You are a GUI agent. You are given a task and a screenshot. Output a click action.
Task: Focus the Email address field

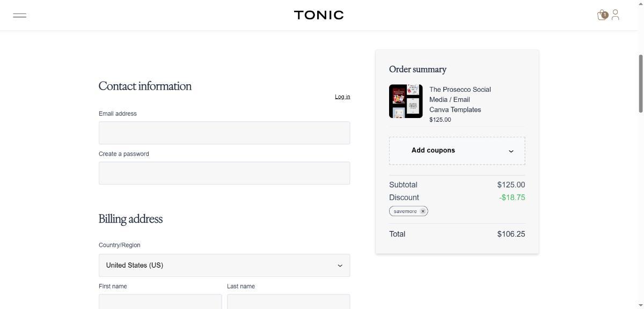click(224, 133)
